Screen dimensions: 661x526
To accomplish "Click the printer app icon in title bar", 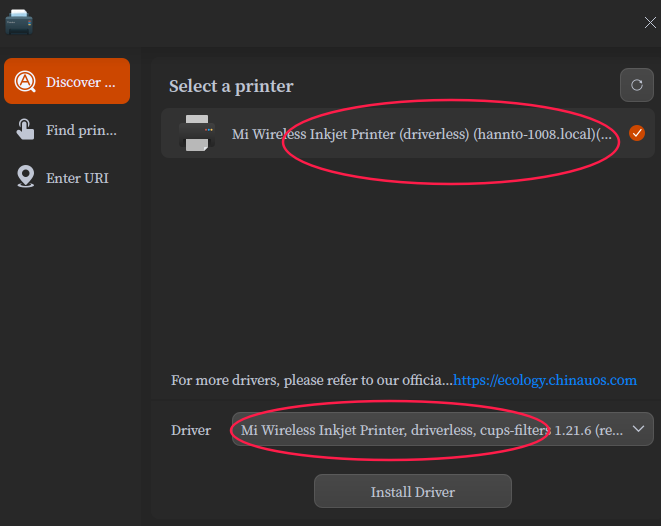I will 19,22.
